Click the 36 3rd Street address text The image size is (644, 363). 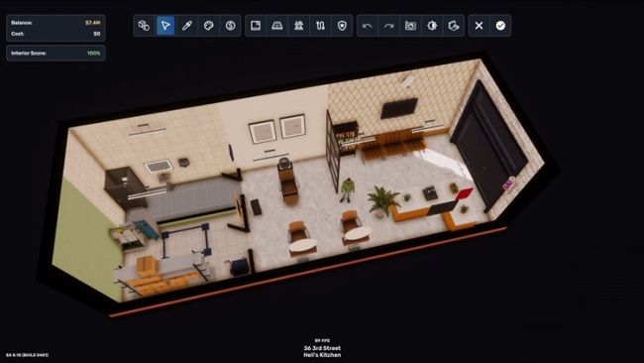point(322,348)
